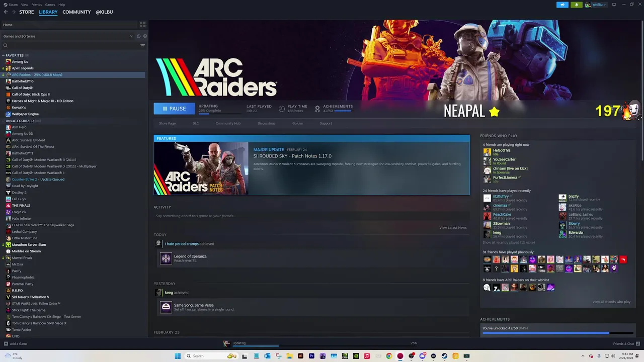
Task: Open the Store Page tab
Action: point(167,123)
